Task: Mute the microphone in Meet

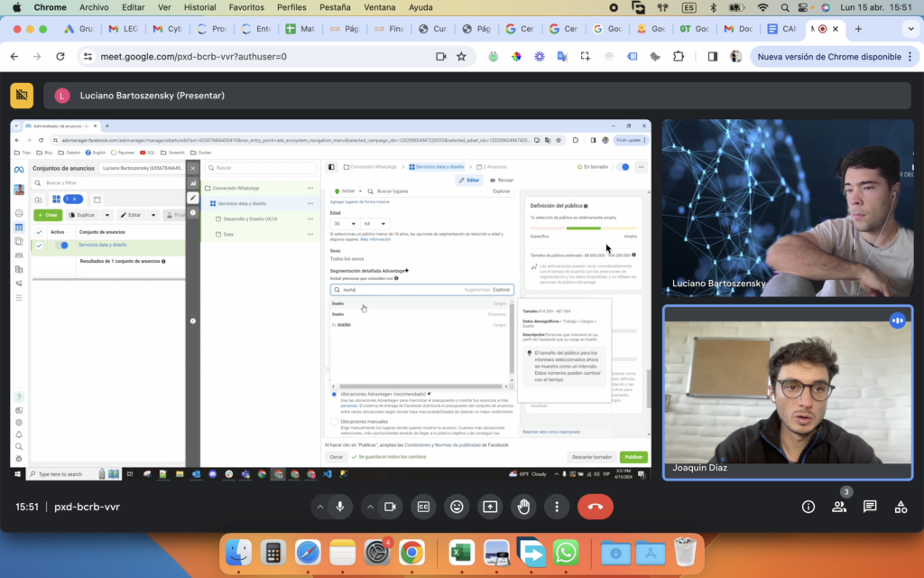Action: (340, 507)
